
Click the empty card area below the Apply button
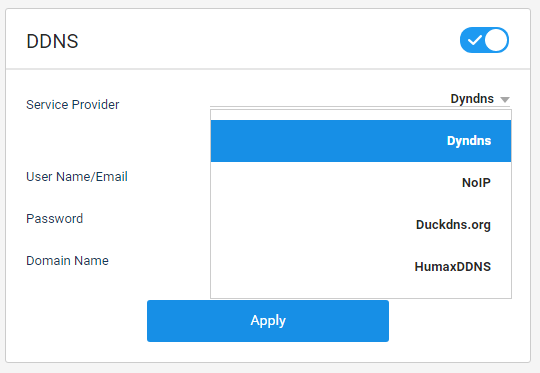268,352
